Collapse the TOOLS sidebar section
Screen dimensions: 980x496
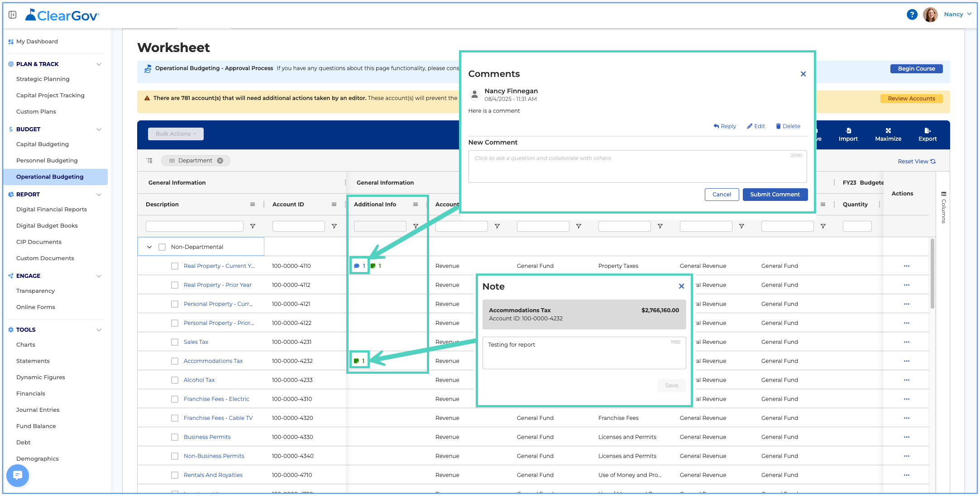point(99,330)
